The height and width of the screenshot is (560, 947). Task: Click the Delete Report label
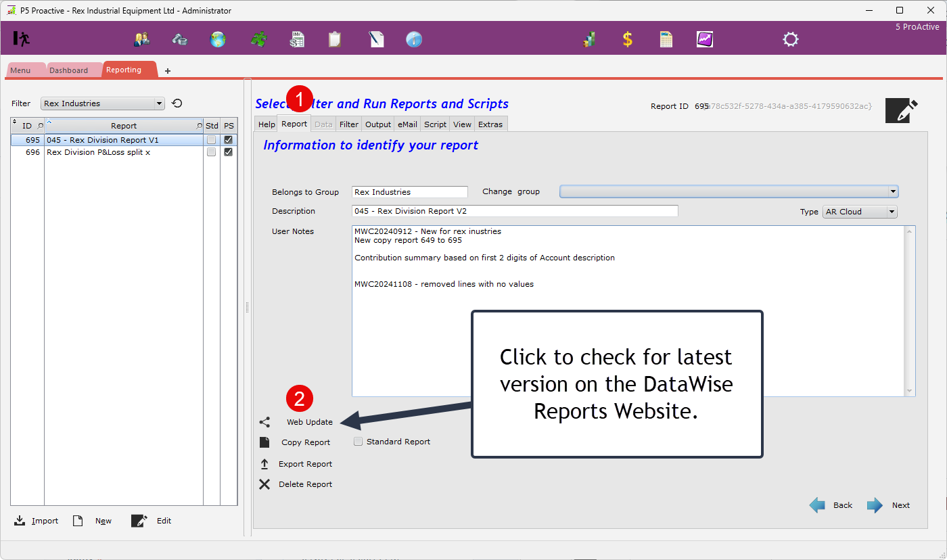306,484
